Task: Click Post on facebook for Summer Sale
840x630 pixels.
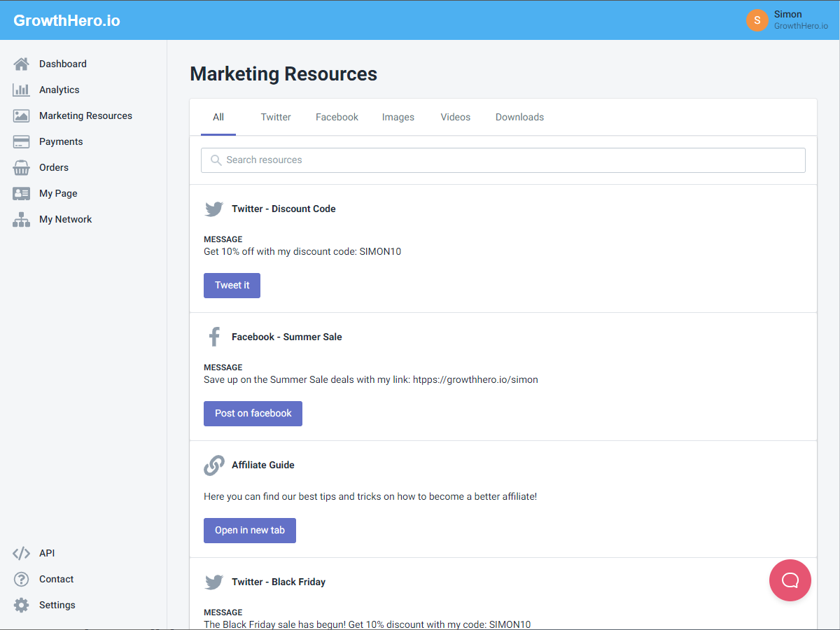Action: point(253,413)
